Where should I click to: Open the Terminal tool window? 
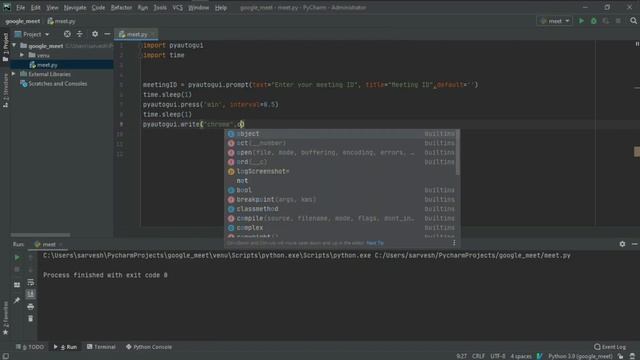(x=101, y=347)
